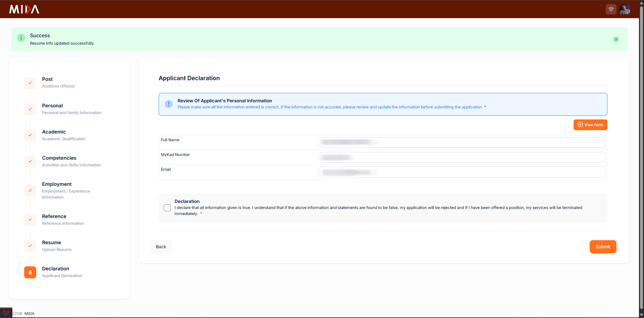Go to the Employment step in the sidebar

pos(56,184)
